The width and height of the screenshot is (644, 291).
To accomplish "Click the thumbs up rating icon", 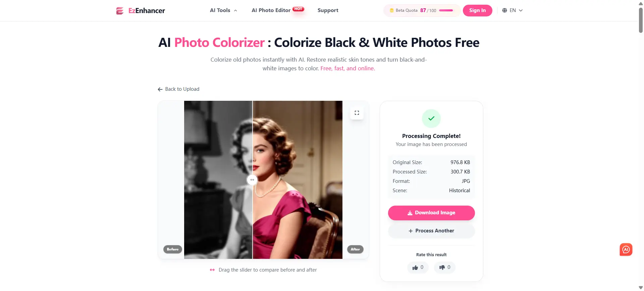I will (415, 268).
